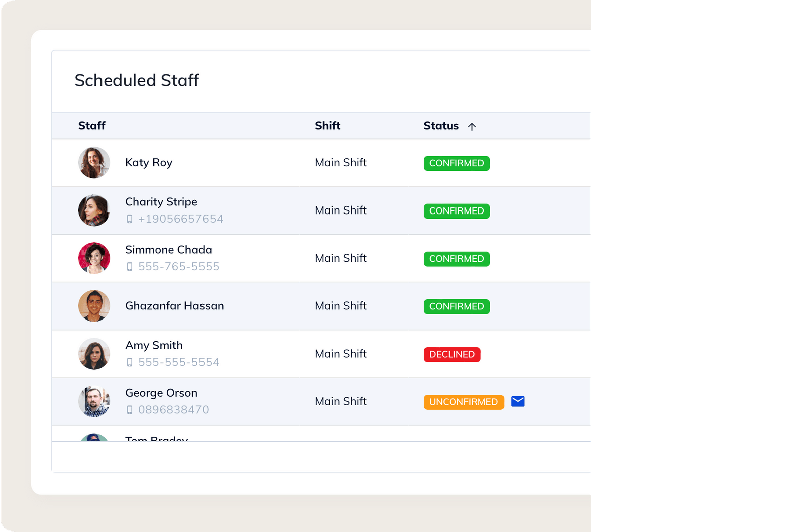The image size is (804, 532).
Task: Click the phone icon beside Charity Stripe
Action: coord(131,219)
